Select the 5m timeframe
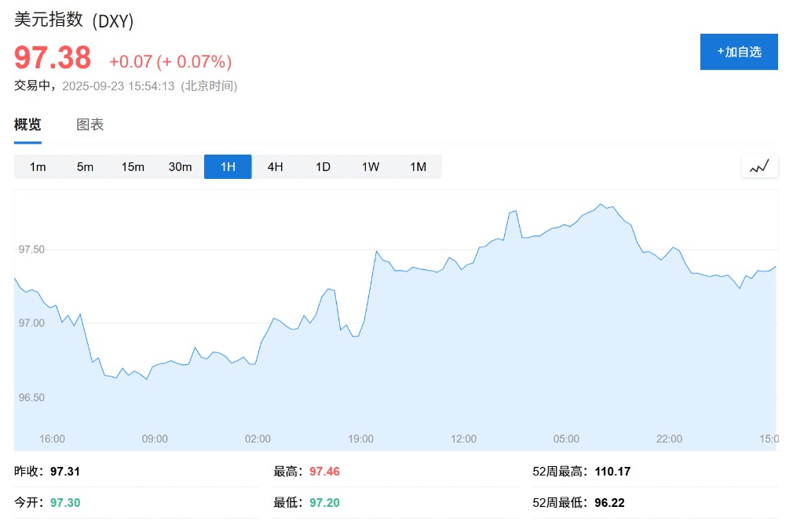 pyautogui.click(x=85, y=166)
